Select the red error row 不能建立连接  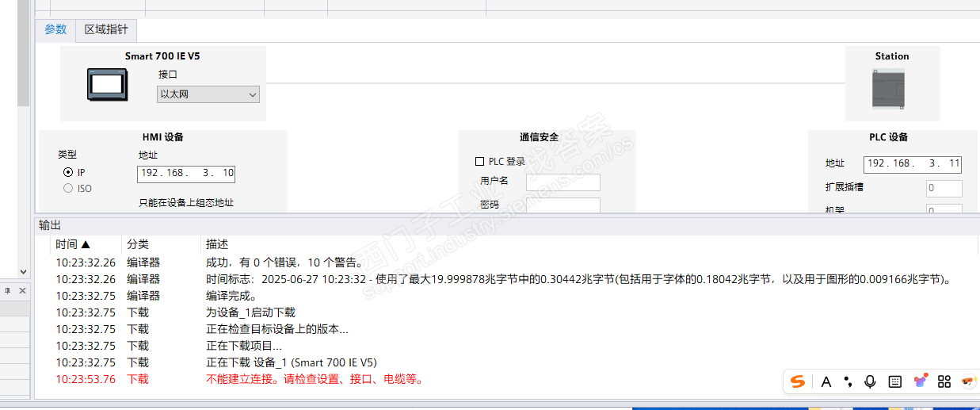coord(507,379)
